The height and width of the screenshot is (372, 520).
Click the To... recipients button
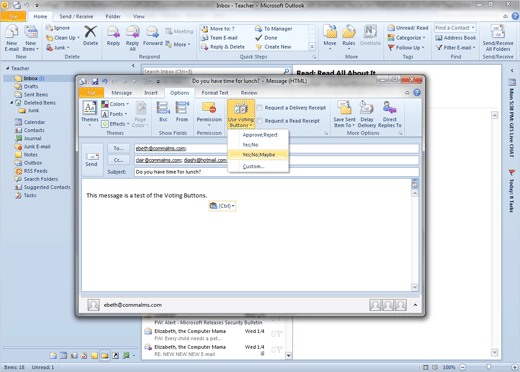[x=118, y=148]
